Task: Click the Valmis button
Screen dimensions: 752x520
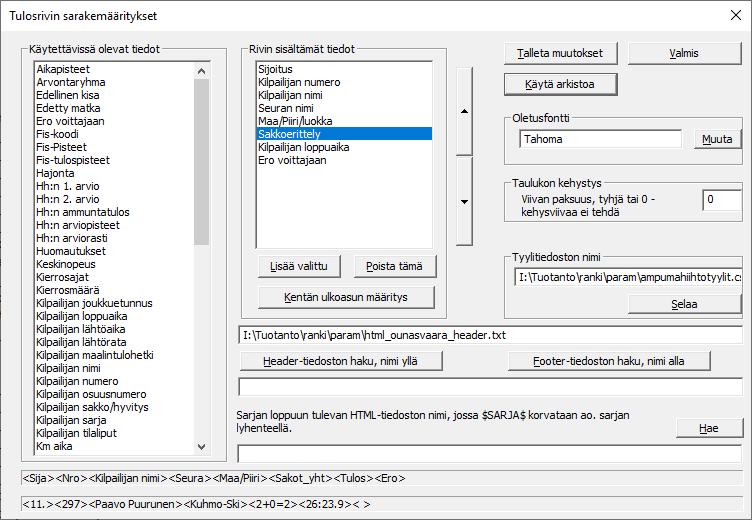Action: tap(684, 53)
